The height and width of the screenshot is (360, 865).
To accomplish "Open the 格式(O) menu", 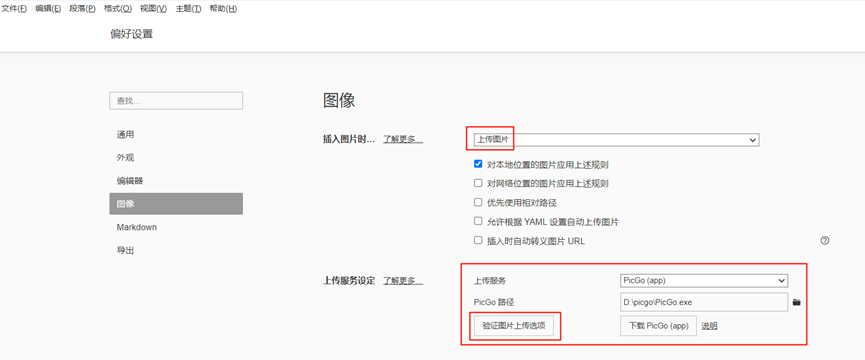I will 118,9.
